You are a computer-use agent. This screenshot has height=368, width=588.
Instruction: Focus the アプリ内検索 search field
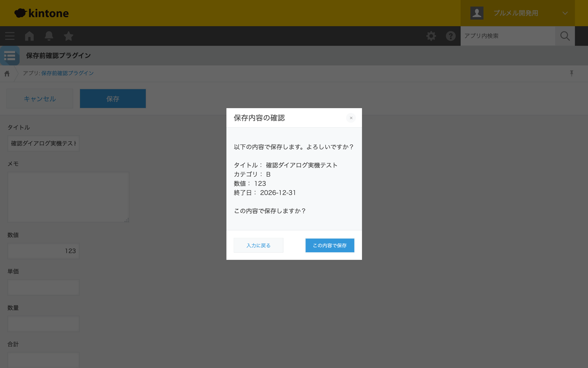coord(508,36)
